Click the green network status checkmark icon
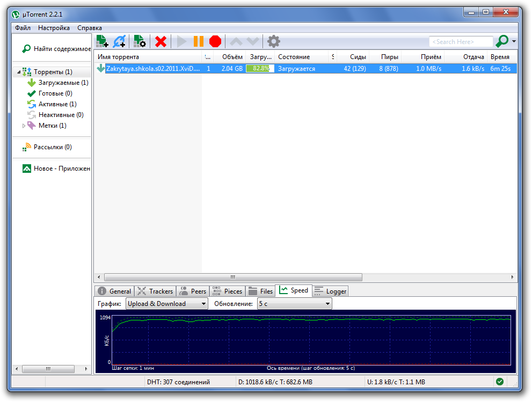This screenshot has height=402, width=532. (500, 382)
